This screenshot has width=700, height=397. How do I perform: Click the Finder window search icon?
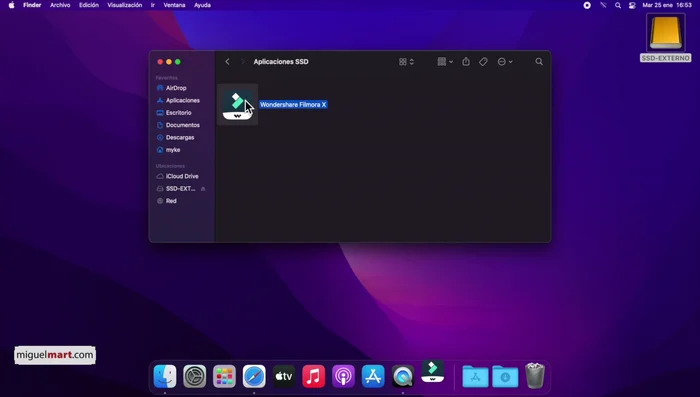[x=539, y=62]
